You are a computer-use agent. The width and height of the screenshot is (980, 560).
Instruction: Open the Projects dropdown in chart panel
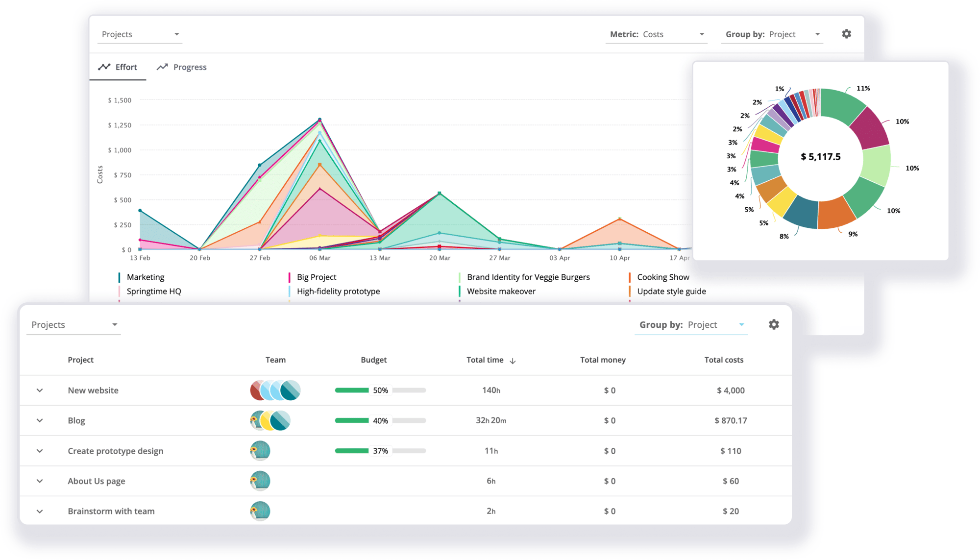pos(140,34)
